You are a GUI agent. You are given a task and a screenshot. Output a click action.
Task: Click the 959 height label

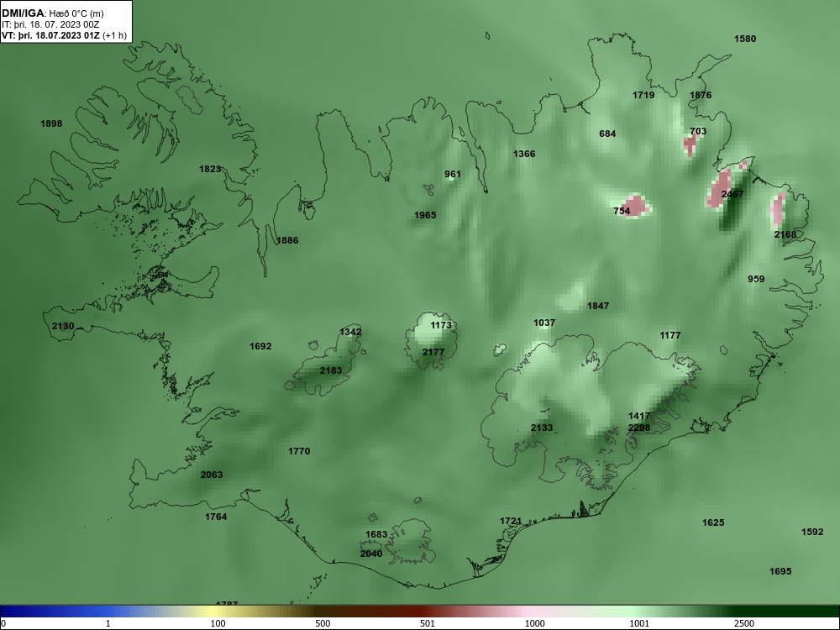pyautogui.click(x=755, y=279)
